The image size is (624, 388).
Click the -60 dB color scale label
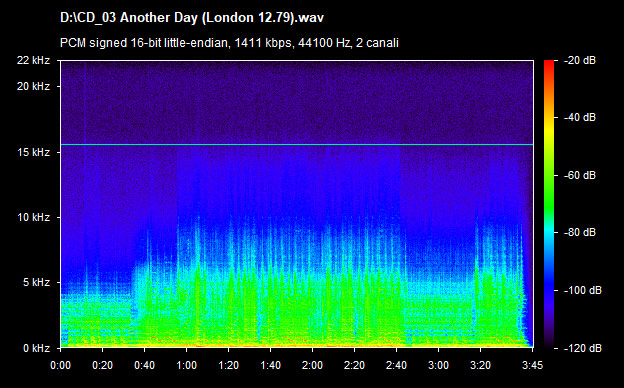pyautogui.click(x=580, y=175)
